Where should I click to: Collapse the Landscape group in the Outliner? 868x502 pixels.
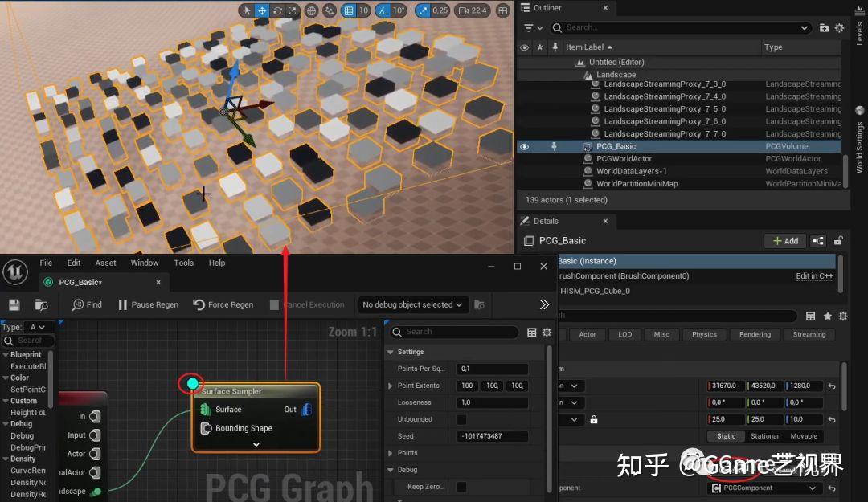click(x=579, y=74)
